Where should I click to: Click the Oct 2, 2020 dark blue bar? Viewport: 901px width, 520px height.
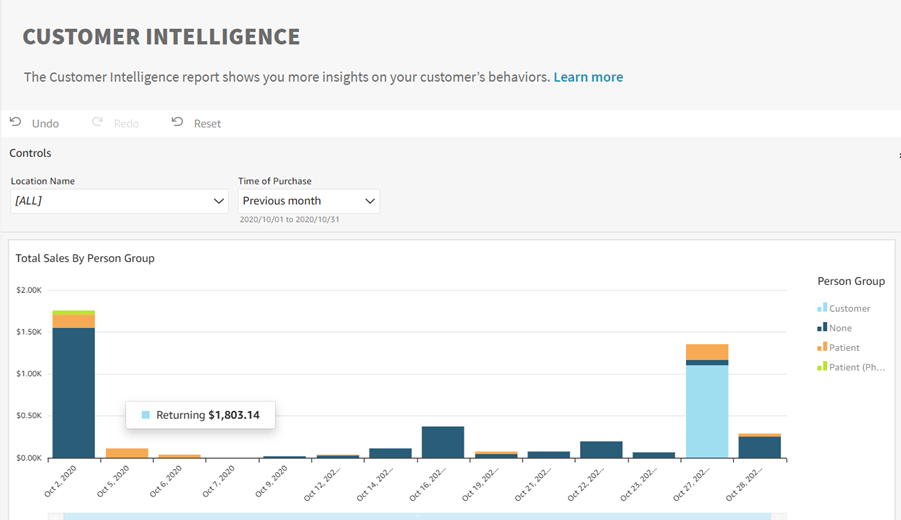(x=74, y=392)
